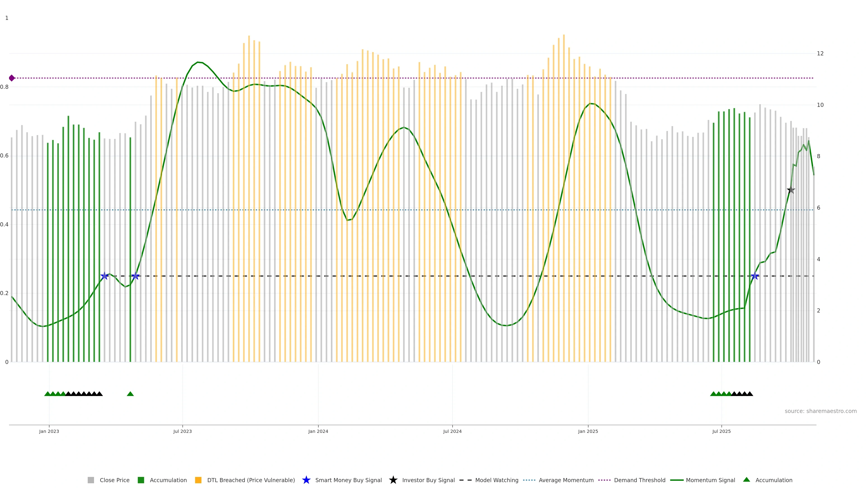Click the black star legend icon
Viewport: 868px width, 488px height.
pyautogui.click(x=393, y=480)
